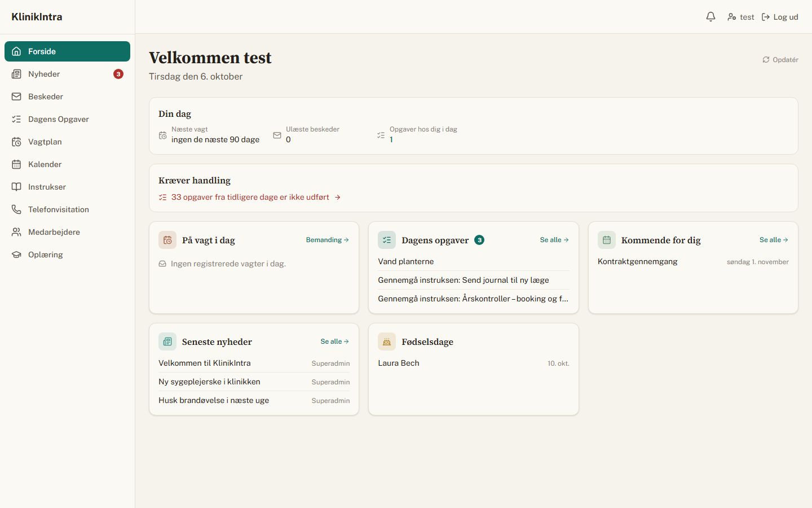This screenshot has height=508, width=812.
Task: Open news Husk brandøvelse i næste uge
Action: point(254,400)
